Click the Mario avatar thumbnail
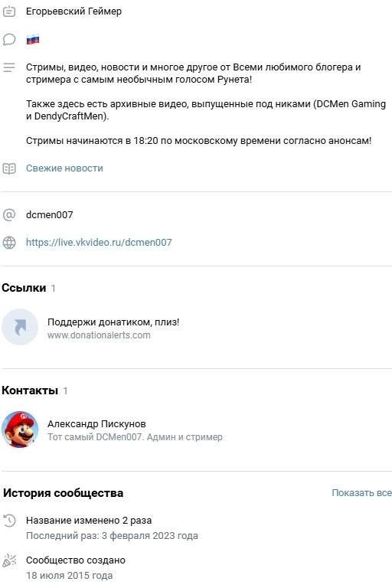The height and width of the screenshot is (588, 392). coord(20,430)
